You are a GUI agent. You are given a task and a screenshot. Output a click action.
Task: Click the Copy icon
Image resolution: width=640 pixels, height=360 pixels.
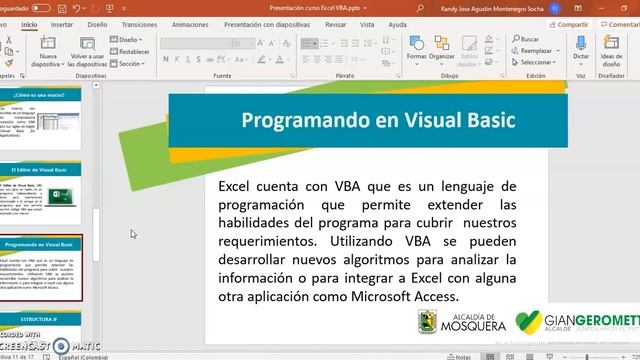(x=9, y=51)
